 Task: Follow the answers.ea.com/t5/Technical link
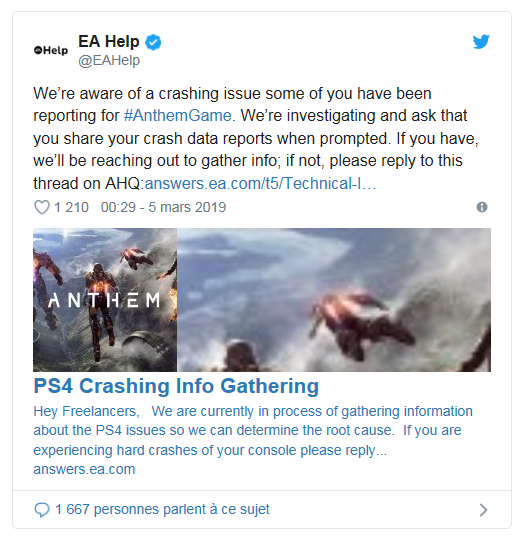[x=260, y=184]
